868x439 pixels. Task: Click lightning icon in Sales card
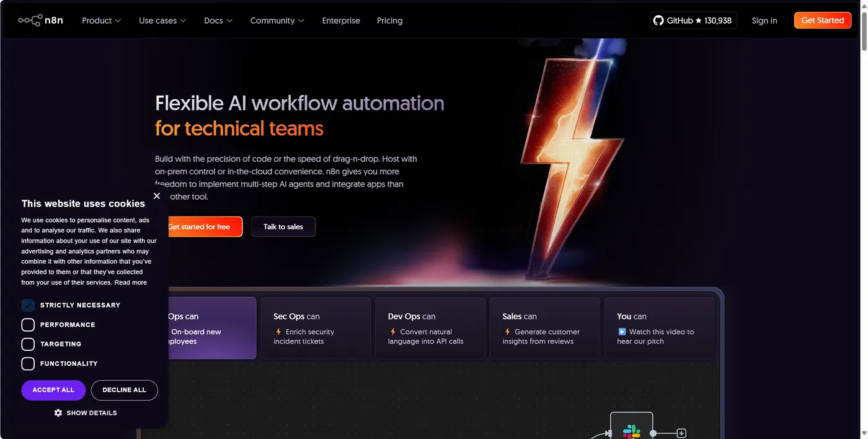[507, 332]
